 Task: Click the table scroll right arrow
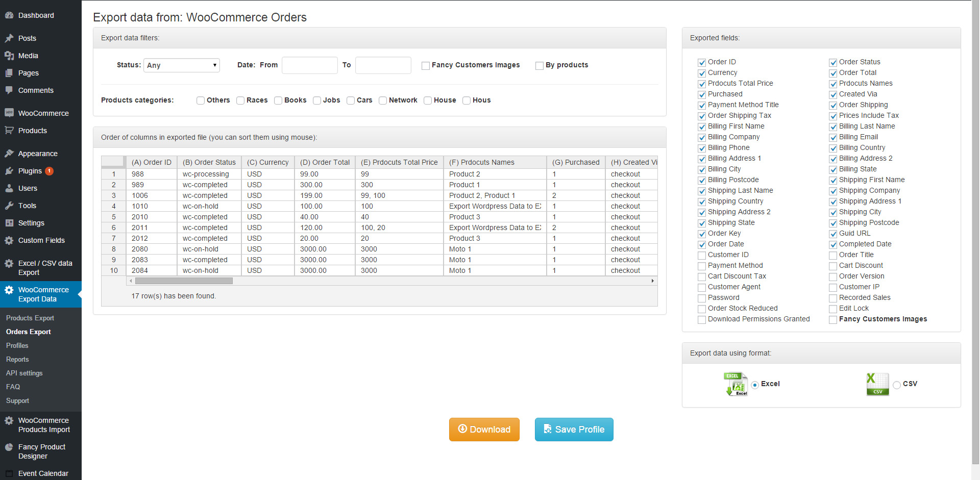(x=653, y=281)
